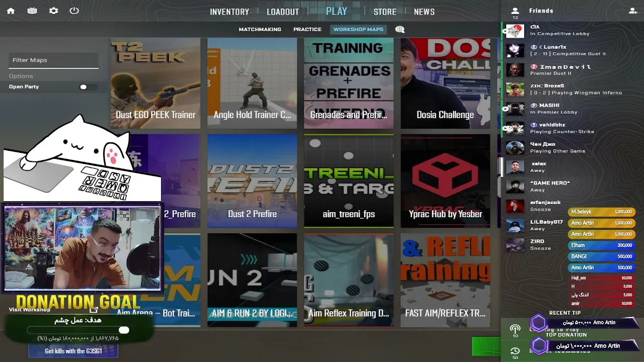The width and height of the screenshot is (644, 362).
Task: Click the Add Friend icon
Action: [633, 11]
